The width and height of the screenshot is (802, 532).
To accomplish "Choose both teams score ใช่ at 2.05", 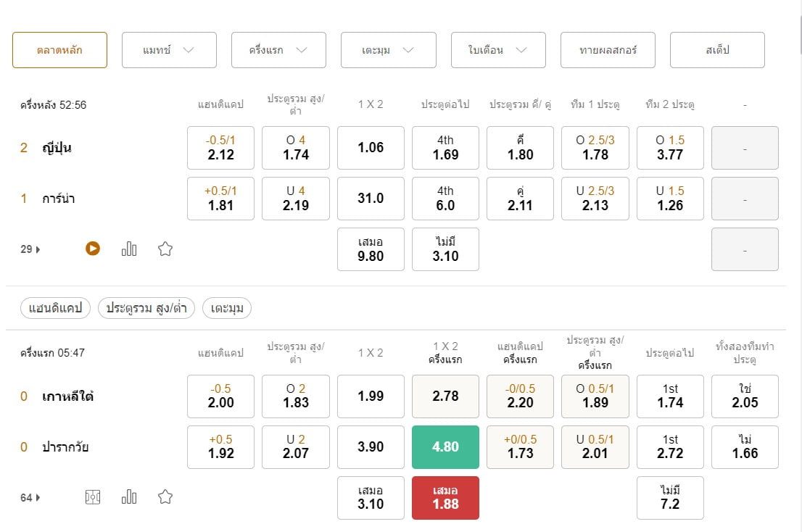I will [x=745, y=396].
